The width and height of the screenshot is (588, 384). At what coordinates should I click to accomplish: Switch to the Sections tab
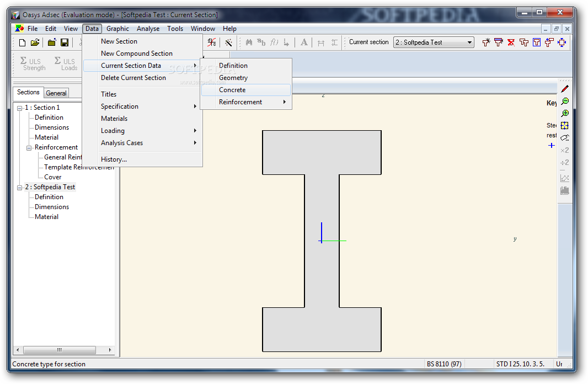(x=28, y=92)
